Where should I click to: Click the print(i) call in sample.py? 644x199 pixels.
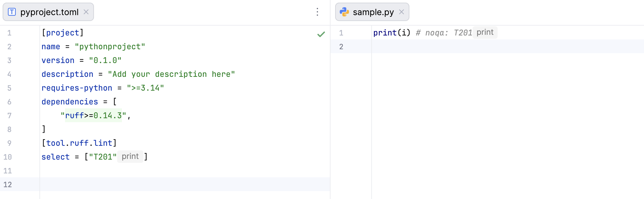pyautogui.click(x=392, y=33)
